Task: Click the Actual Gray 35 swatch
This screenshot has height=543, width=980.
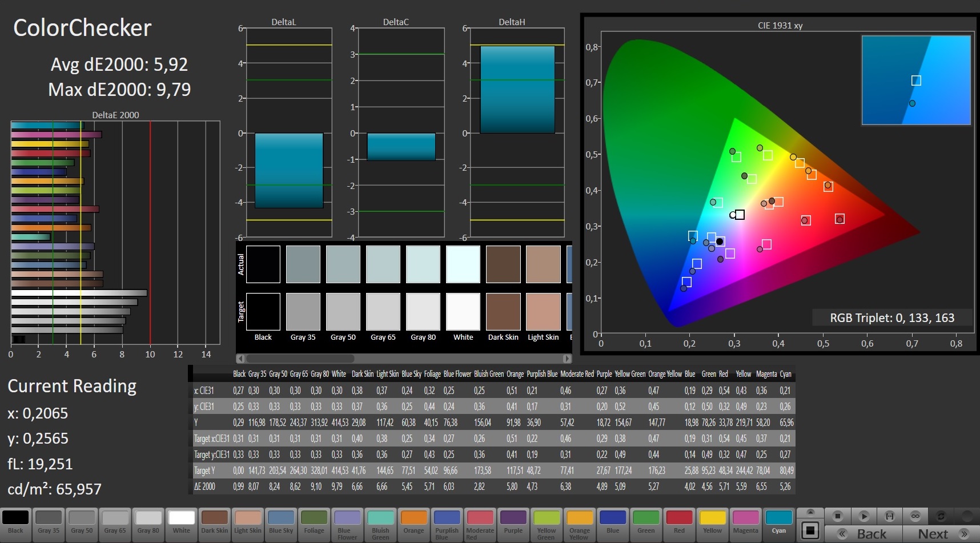Action: tap(303, 264)
